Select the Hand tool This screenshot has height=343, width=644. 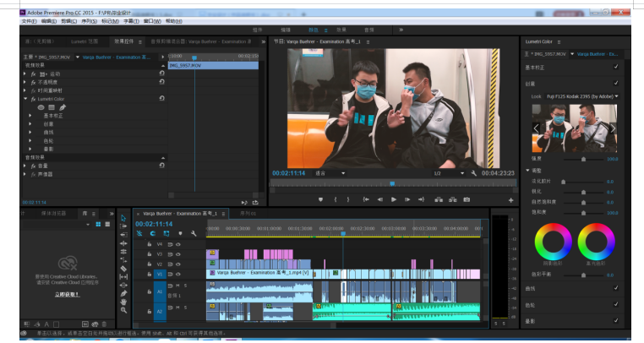point(123,302)
